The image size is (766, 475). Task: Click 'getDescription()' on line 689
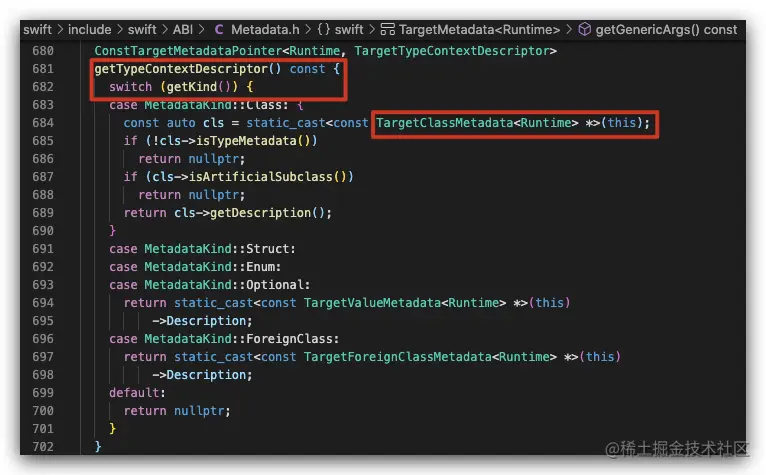pos(267,213)
